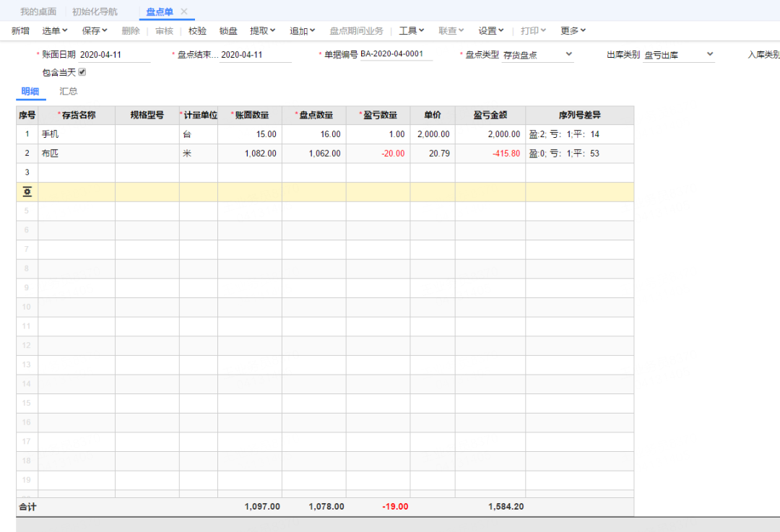Image resolution: width=780 pixels, height=532 pixels.
Task: Open the 工具 dropdown menu
Action: pos(412,31)
